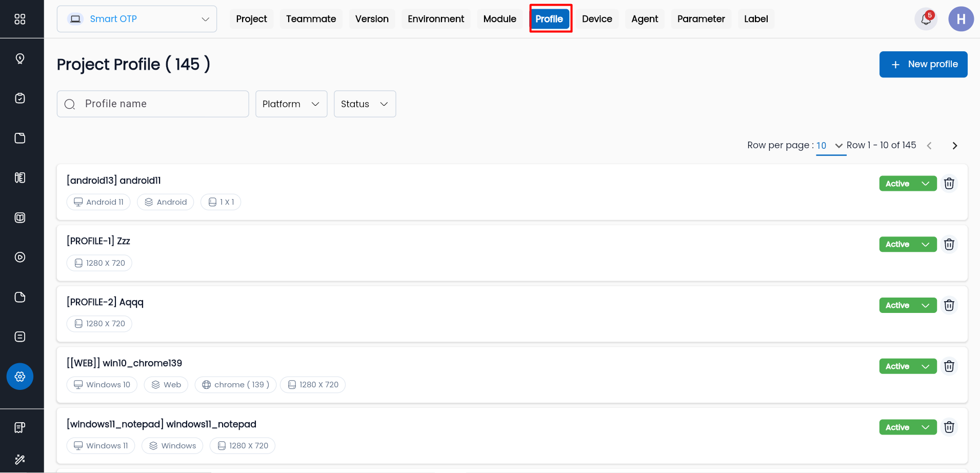Viewport: 980px width, 473px height.
Task: Open the Environment tab
Action: tap(435, 19)
